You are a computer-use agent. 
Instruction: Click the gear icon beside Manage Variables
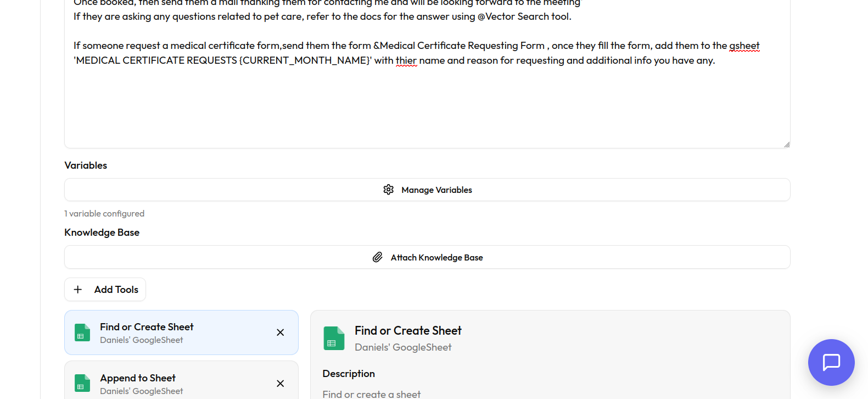pos(389,190)
